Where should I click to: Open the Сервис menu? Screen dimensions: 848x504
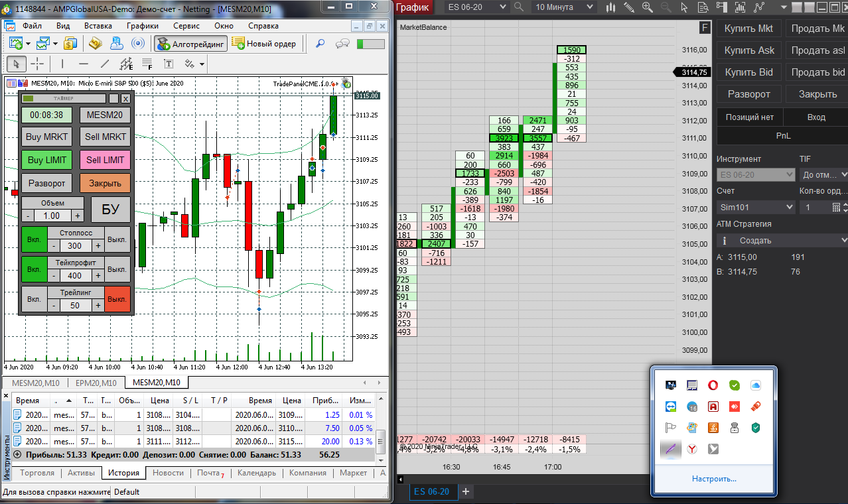click(186, 26)
